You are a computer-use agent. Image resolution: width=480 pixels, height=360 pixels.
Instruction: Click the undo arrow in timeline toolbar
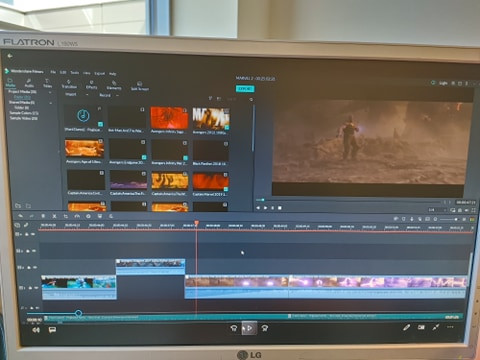pyautogui.click(x=20, y=216)
